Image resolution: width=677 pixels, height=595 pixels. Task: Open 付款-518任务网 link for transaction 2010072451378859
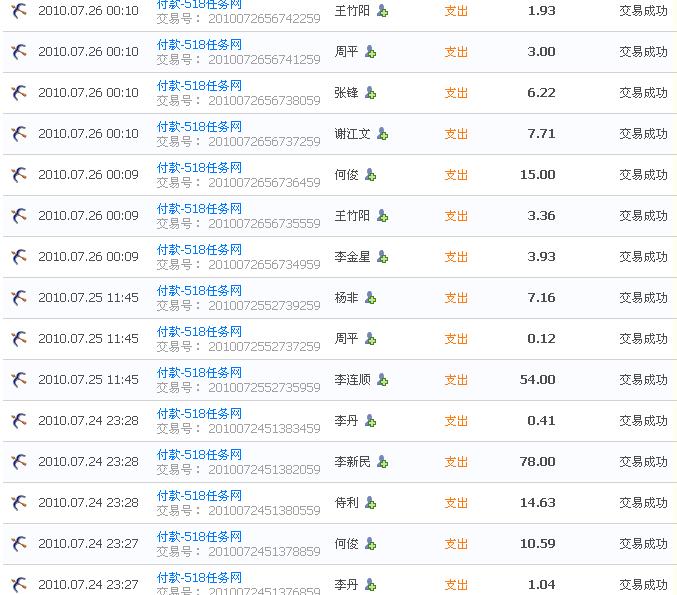click(199, 537)
